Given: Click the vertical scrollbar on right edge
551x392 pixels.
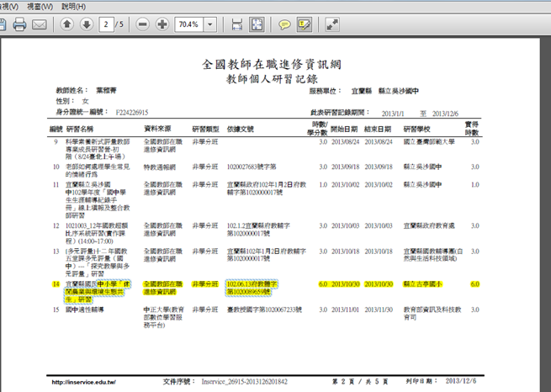Looking at the screenshot, I should (547, 210).
